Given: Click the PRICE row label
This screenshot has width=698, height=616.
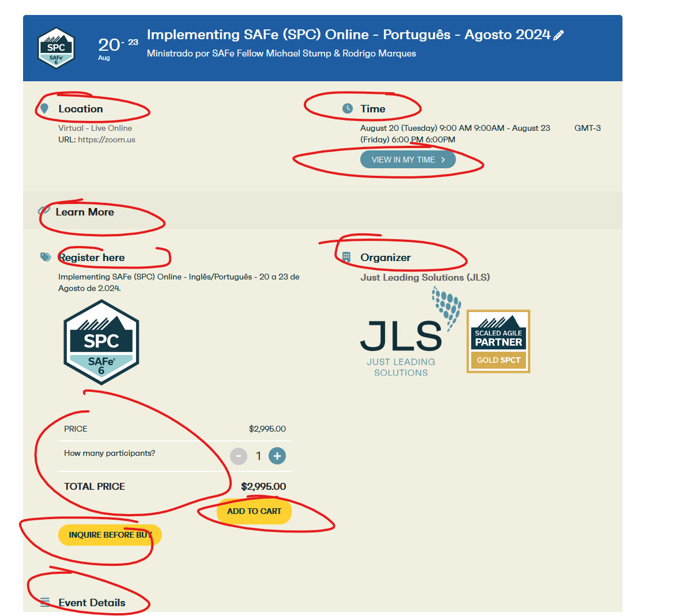Looking at the screenshot, I should [x=76, y=429].
